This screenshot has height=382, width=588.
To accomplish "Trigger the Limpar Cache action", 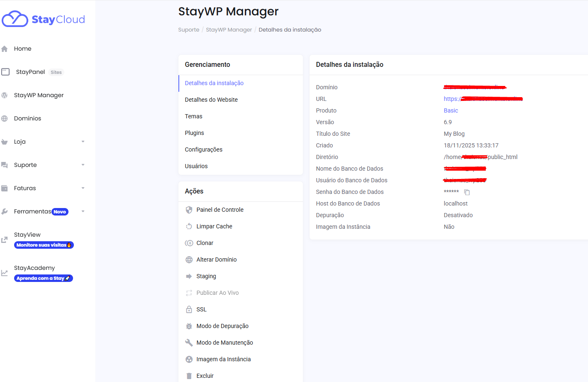I will (x=214, y=226).
